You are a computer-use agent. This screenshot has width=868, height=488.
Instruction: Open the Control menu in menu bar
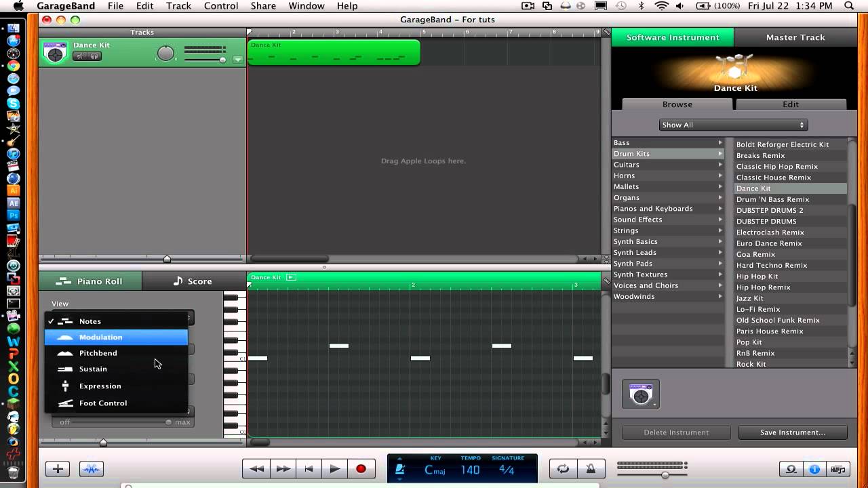221,6
